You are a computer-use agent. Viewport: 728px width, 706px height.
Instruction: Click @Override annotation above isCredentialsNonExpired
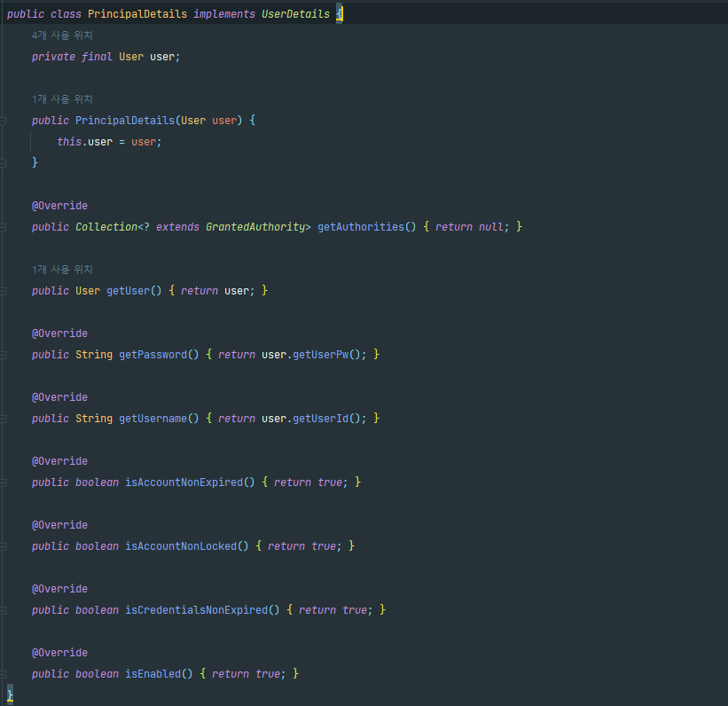(59, 589)
